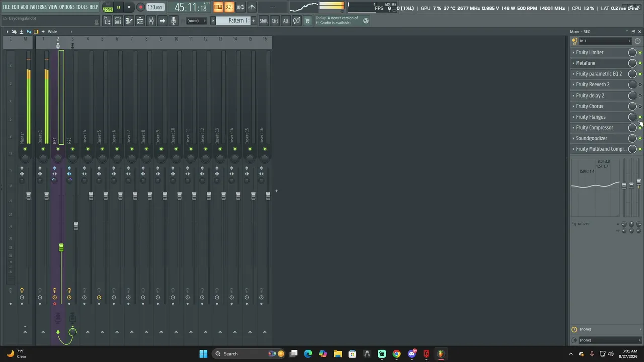
Task: Open Google Chrome from the taskbar
Action: (x=396, y=354)
